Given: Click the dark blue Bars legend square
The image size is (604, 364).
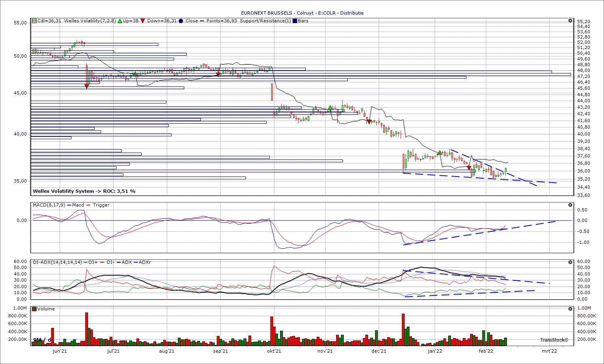Looking at the screenshot, I should click(295, 21).
